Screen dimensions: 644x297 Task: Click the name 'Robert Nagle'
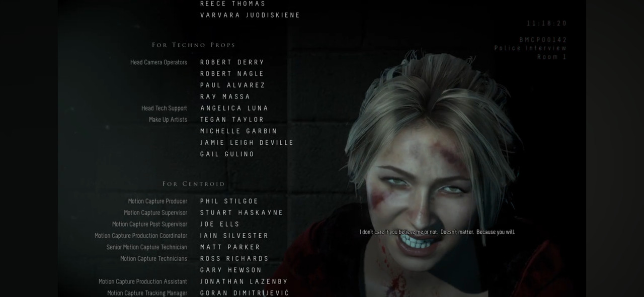pyautogui.click(x=232, y=74)
